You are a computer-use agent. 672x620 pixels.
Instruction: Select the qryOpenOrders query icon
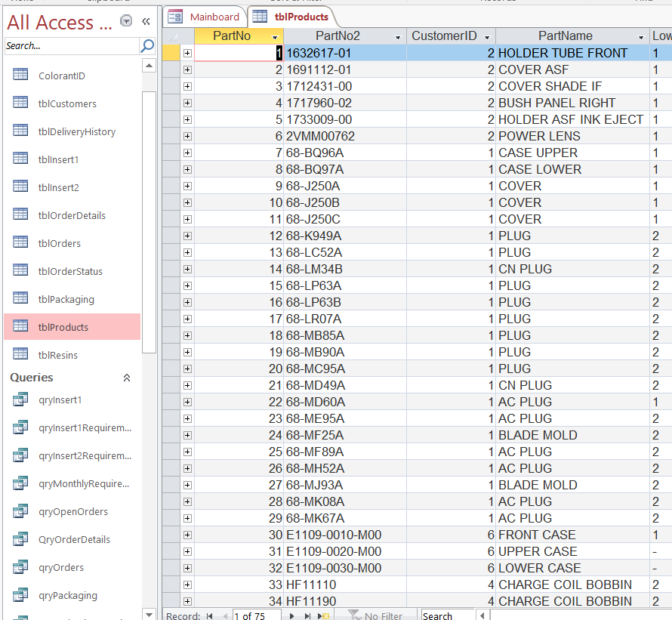(x=20, y=511)
